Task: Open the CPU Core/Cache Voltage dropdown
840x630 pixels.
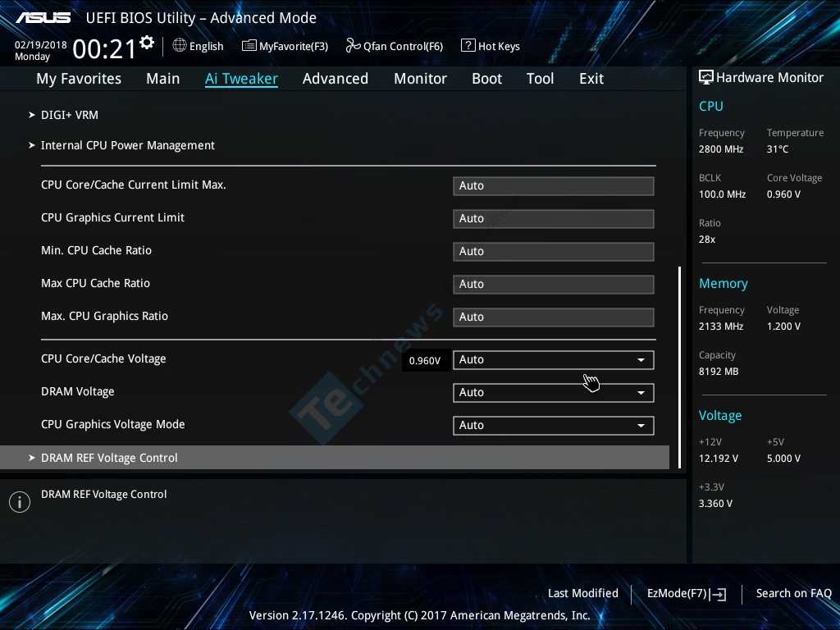Action: click(x=554, y=360)
